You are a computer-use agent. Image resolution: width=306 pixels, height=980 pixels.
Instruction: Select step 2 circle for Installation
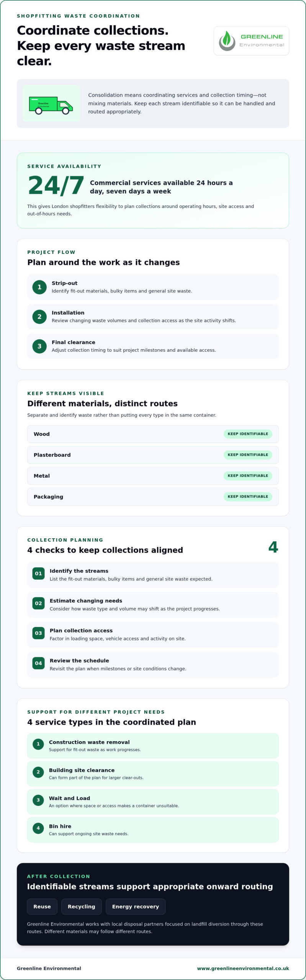pyautogui.click(x=39, y=317)
